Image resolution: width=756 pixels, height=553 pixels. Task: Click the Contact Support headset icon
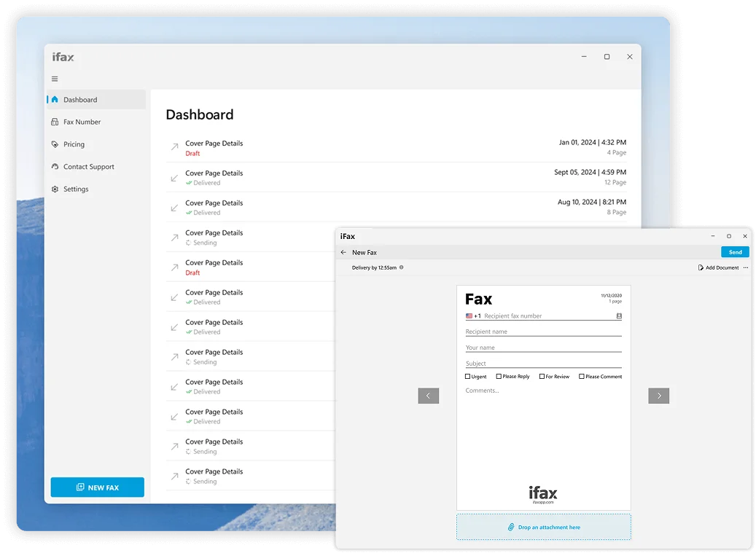coord(55,167)
